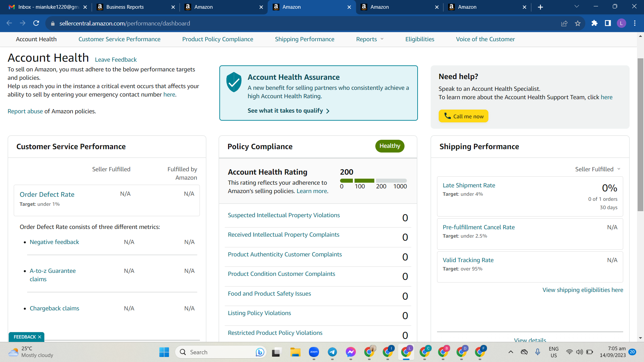Open File Explorer from the taskbar
This screenshot has height=362, width=644.
click(295, 352)
